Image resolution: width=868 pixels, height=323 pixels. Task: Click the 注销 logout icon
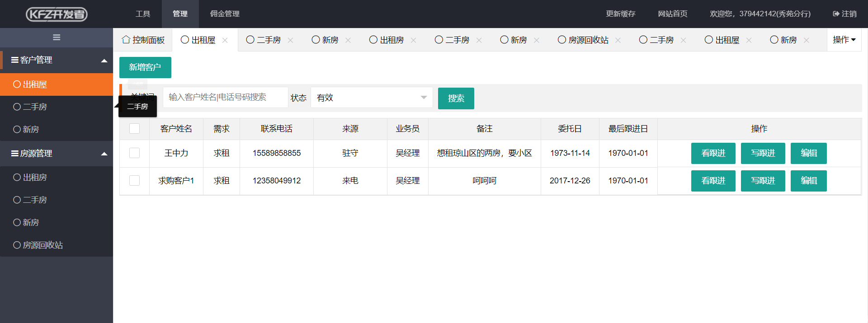[836, 14]
